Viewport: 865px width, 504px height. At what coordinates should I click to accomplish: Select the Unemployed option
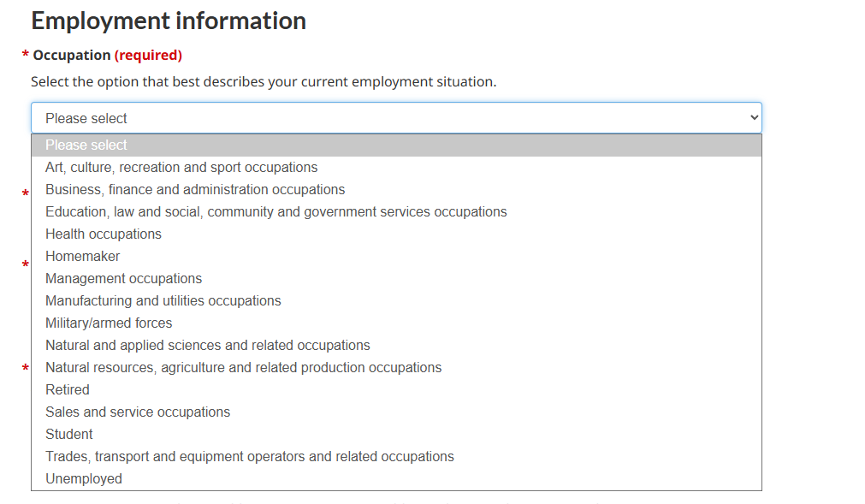(396, 478)
